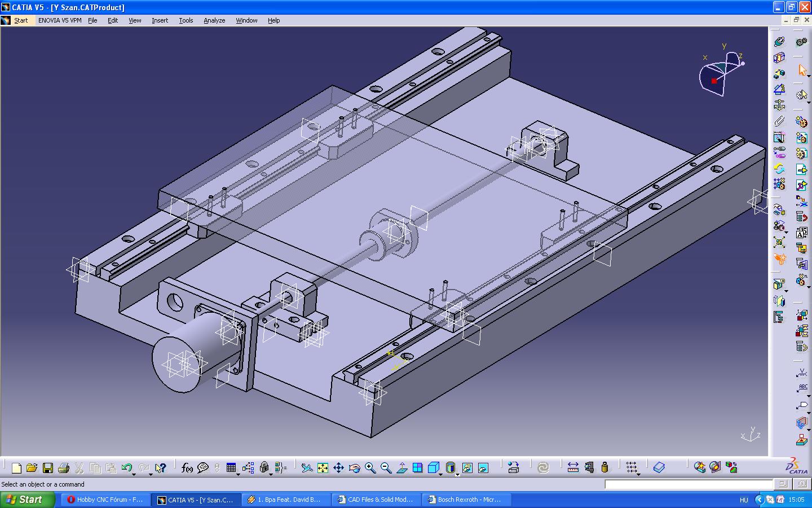Open the Formula f(x) tool
812x508 pixels.
(187, 468)
